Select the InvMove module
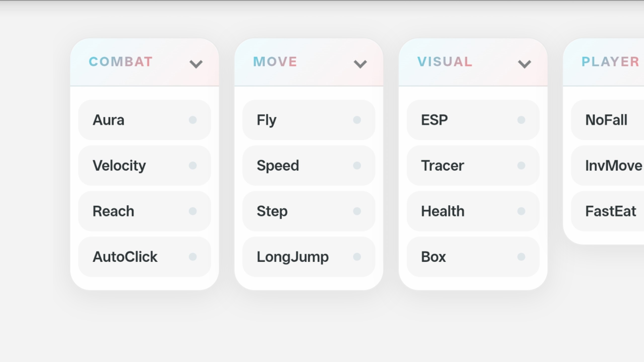The image size is (644, 362). (611, 165)
